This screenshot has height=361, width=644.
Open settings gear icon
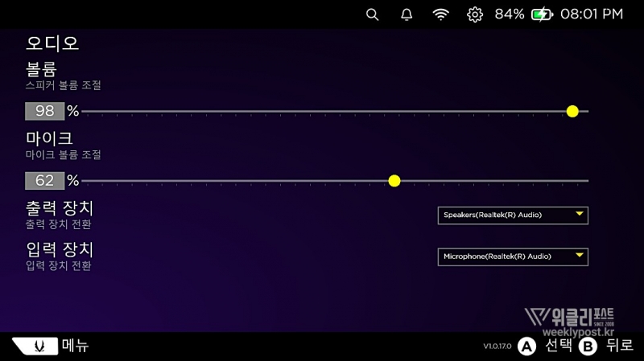[x=475, y=14]
